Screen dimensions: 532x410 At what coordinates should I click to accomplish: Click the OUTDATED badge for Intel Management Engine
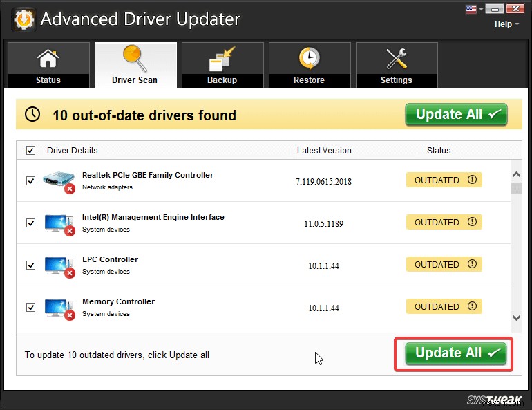(x=444, y=222)
